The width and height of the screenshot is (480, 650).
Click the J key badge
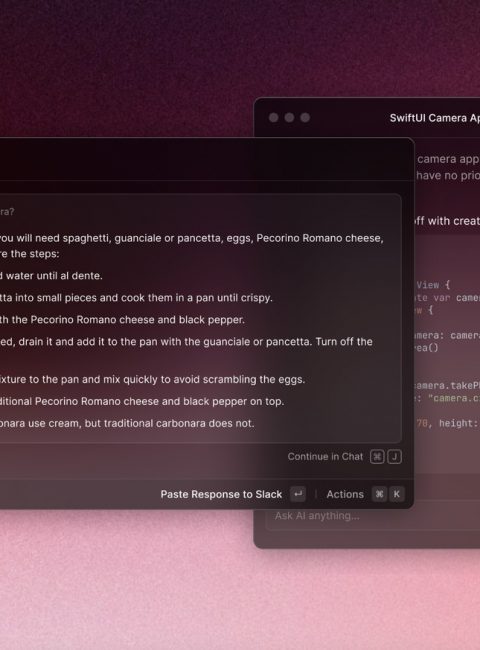394,457
